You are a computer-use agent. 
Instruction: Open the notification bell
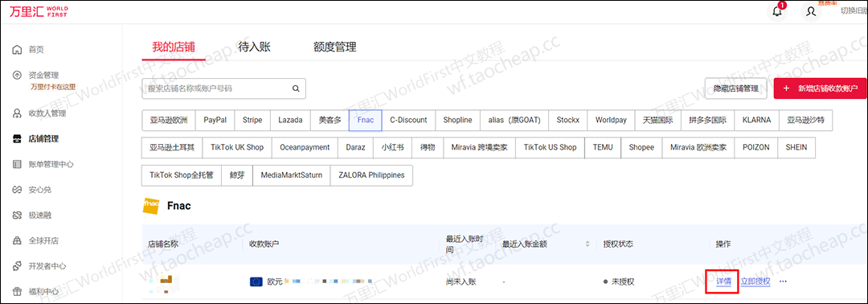(778, 11)
